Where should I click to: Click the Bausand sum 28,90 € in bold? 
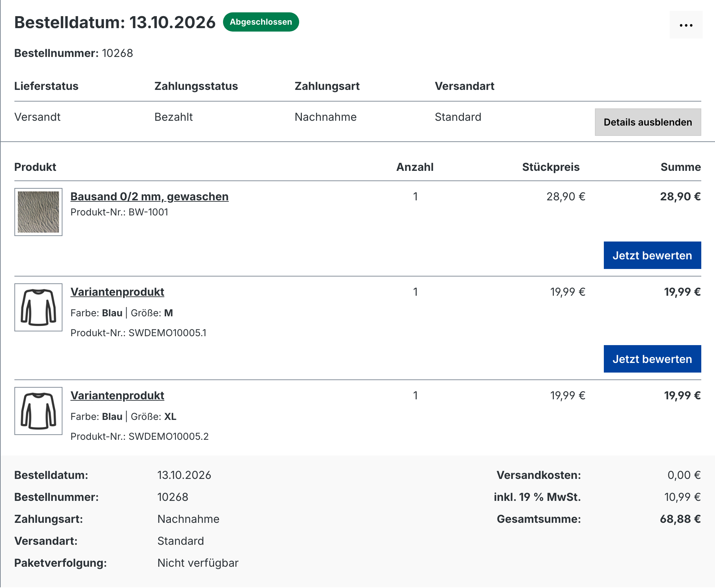(x=680, y=197)
